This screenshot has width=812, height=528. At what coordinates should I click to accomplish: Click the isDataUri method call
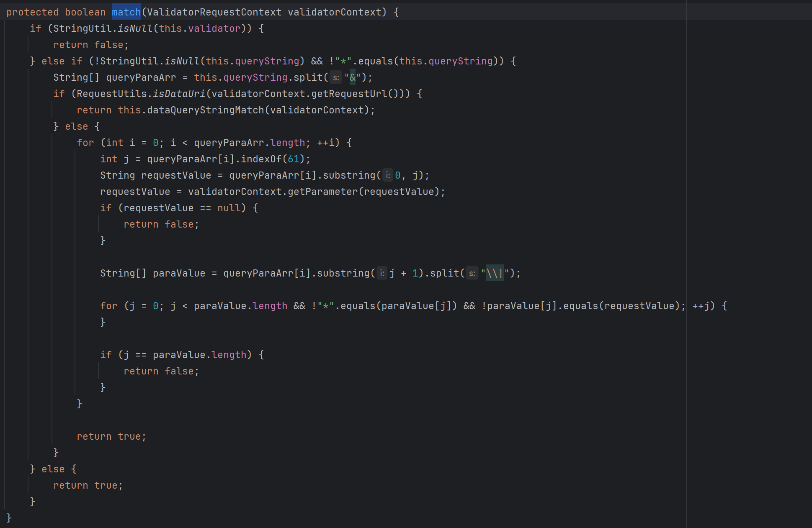(x=179, y=94)
